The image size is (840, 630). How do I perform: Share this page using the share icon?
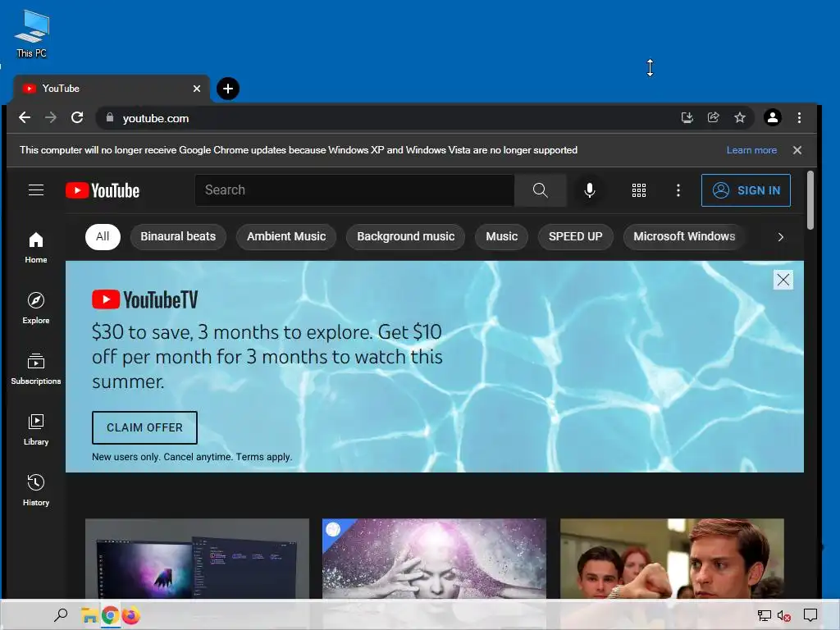click(713, 117)
